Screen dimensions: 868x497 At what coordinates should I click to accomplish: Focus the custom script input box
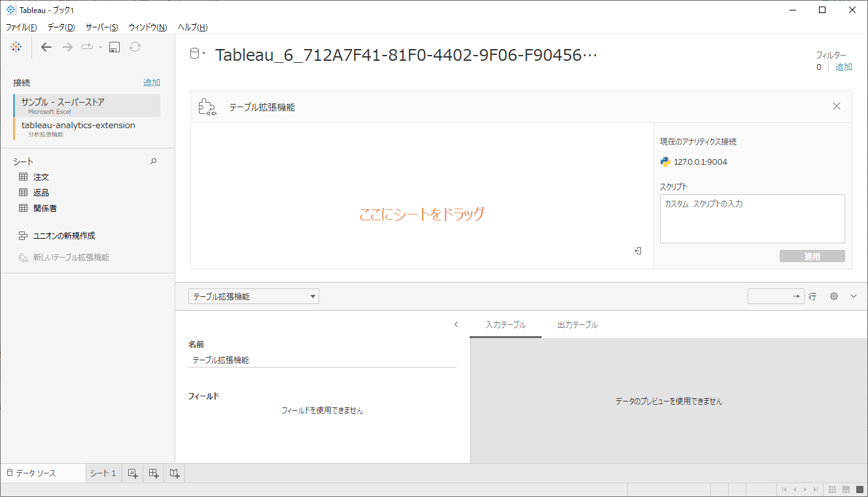(x=752, y=218)
